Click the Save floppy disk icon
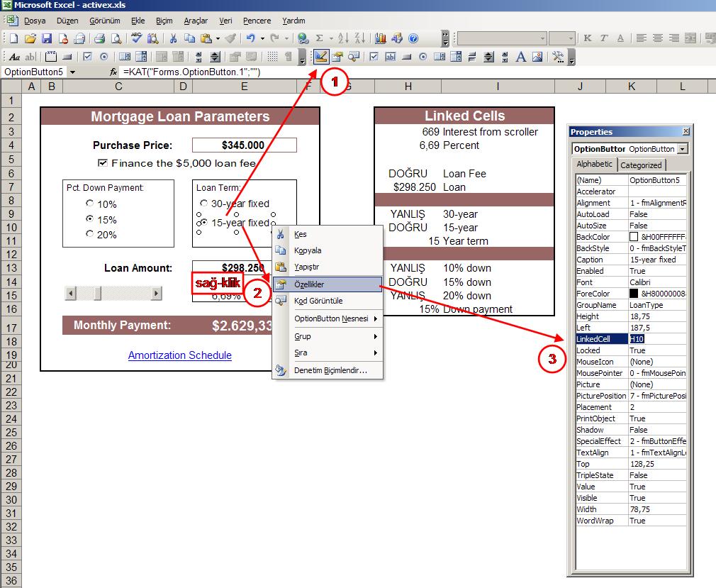 point(47,38)
